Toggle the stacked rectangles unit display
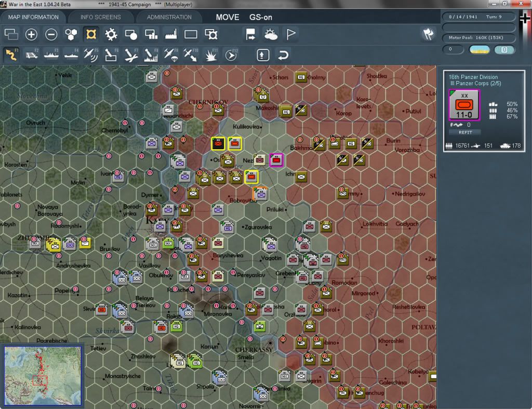The image size is (532, 409). pyautogui.click(x=11, y=34)
